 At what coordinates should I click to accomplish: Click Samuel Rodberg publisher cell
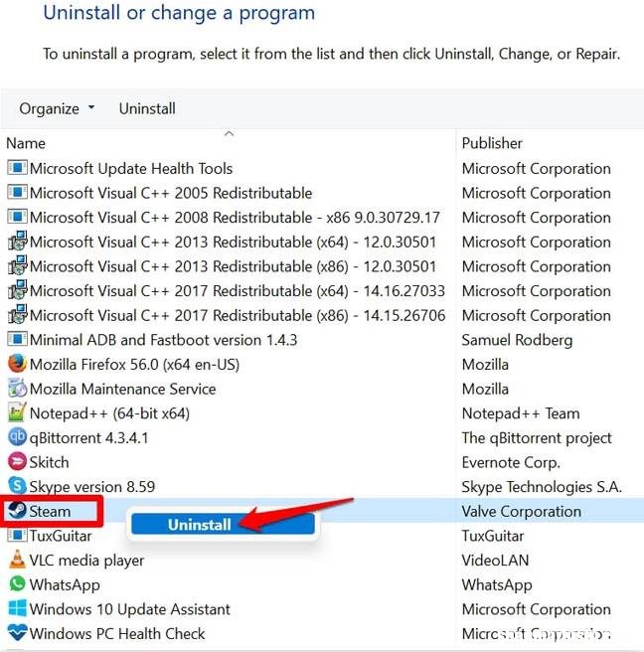pos(517,340)
